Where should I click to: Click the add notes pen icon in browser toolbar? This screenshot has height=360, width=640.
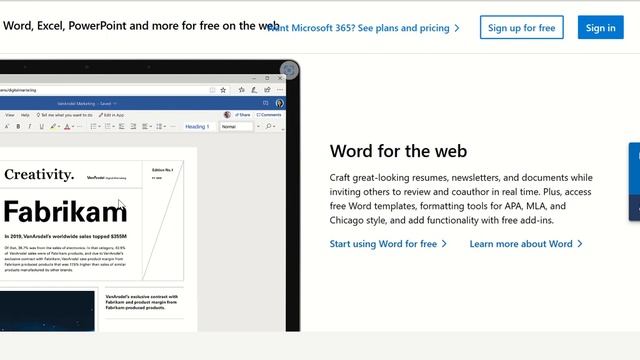254,90
